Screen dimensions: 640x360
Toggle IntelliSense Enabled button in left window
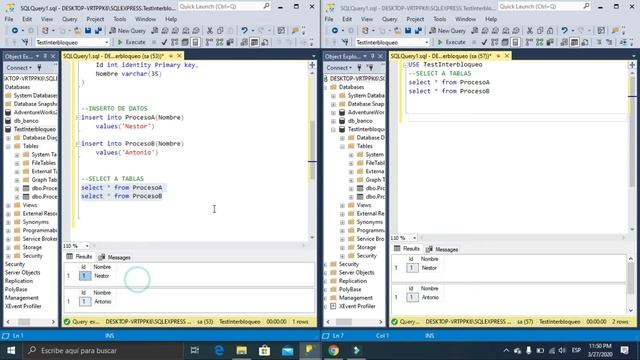(196, 42)
